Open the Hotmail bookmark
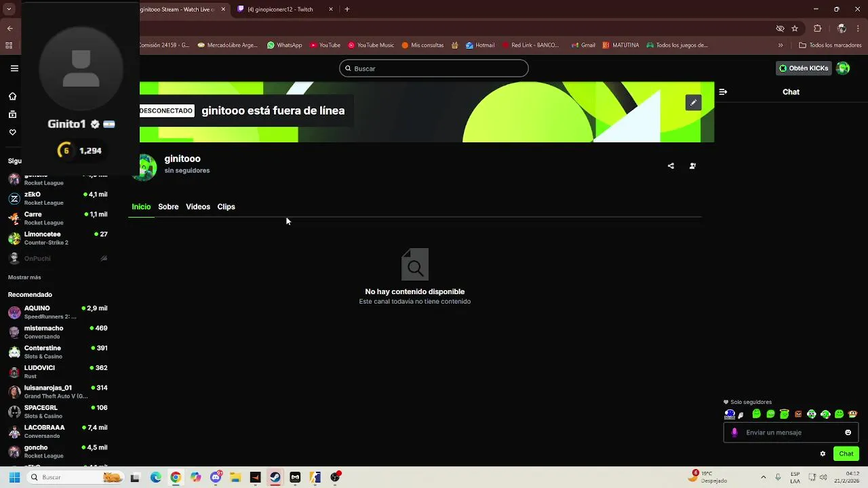 [480, 45]
